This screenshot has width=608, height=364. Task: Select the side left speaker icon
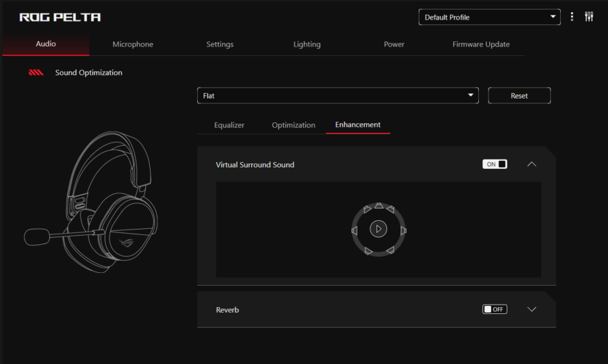(x=355, y=231)
